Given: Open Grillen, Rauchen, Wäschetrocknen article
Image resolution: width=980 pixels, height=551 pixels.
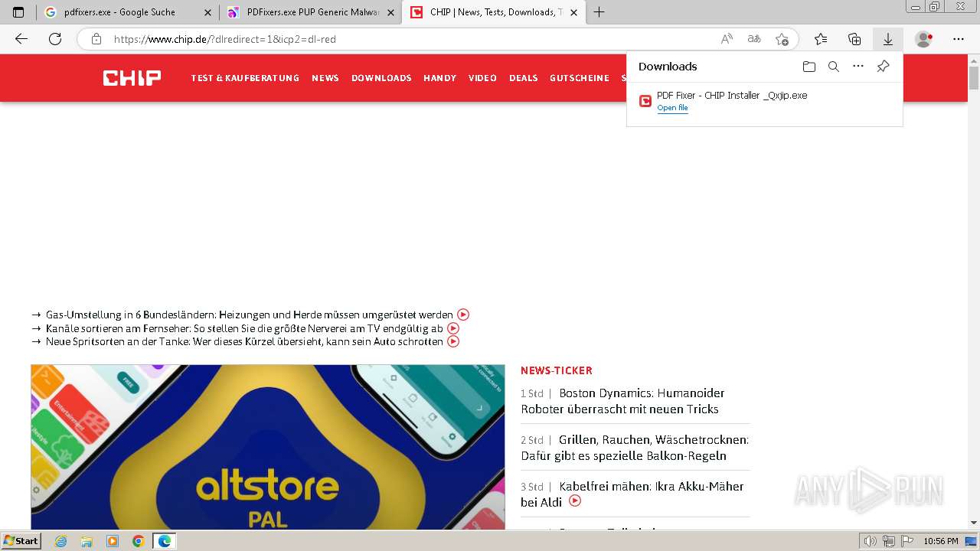Looking at the screenshot, I should point(635,448).
